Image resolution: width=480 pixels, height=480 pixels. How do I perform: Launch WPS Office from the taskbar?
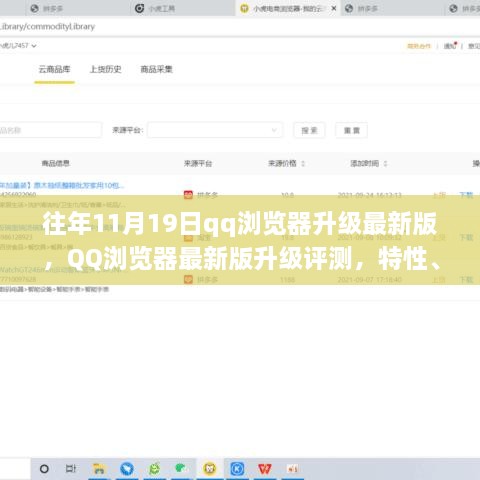point(265,469)
